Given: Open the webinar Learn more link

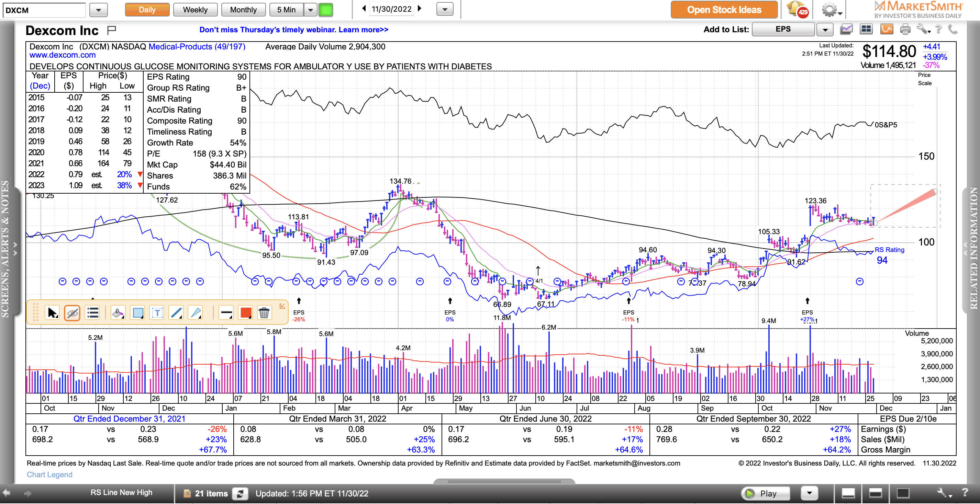Looking at the screenshot, I should (363, 30).
